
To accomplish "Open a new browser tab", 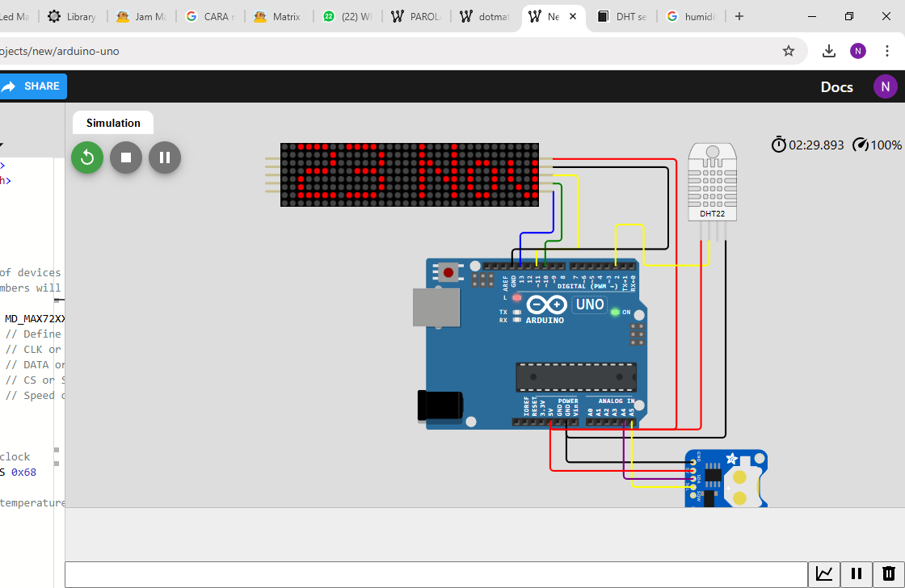I will [739, 17].
